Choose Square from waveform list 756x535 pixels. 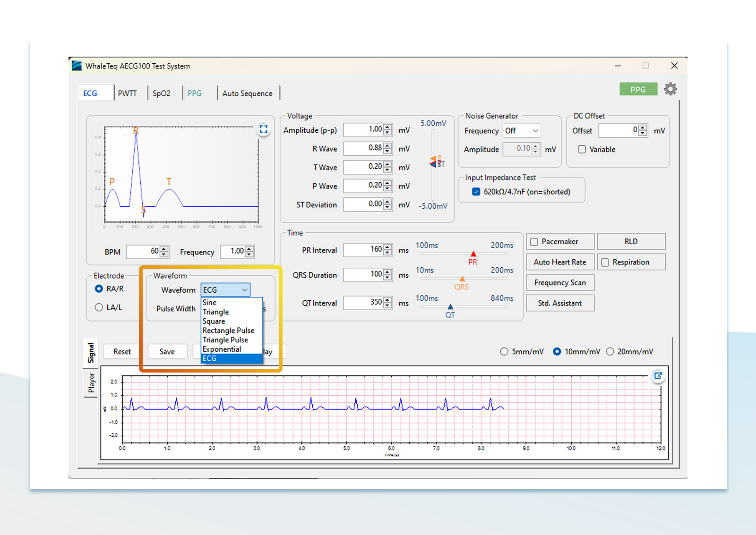click(232, 322)
